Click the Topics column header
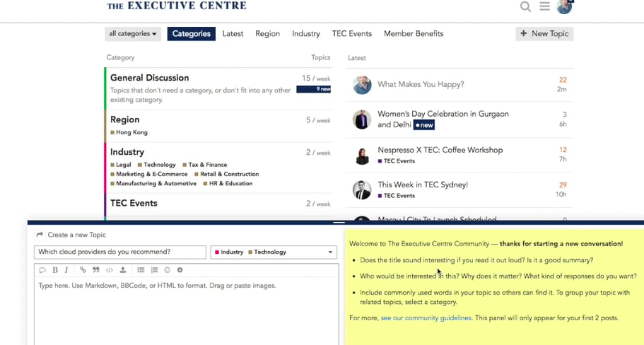This screenshot has height=345, width=644. click(x=320, y=57)
